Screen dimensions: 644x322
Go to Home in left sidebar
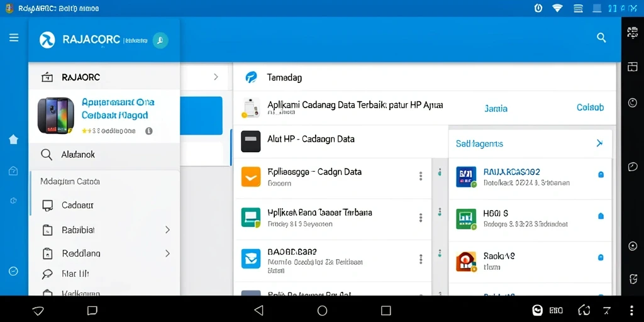[14, 140]
